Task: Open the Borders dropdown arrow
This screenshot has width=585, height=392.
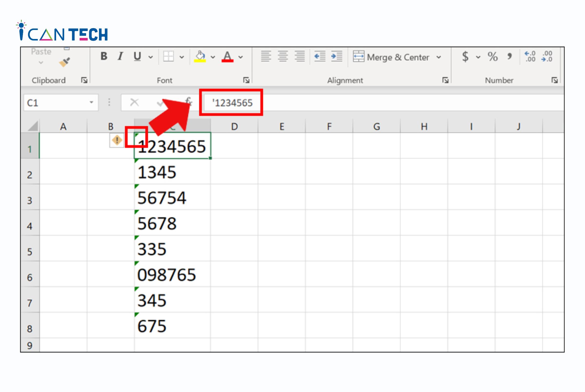Action: point(182,57)
